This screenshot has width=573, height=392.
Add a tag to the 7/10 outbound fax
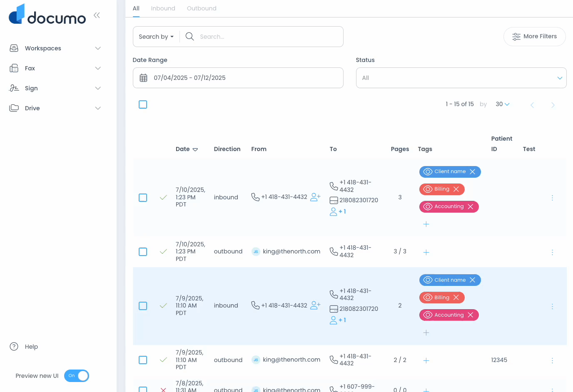tap(426, 252)
